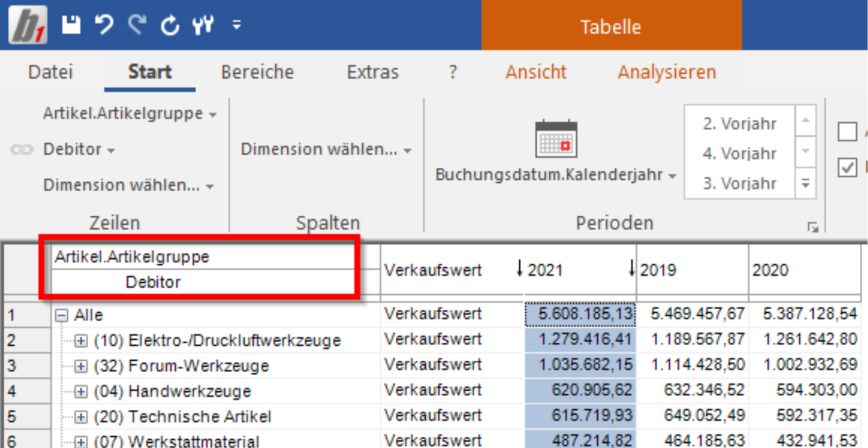Open the Extras tab
This screenshot has height=448, width=868.
(x=373, y=72)
